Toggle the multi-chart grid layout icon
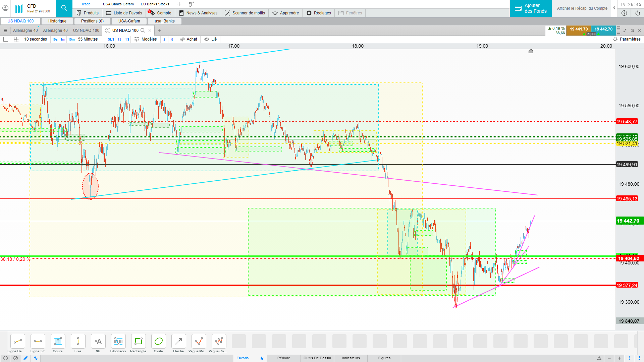This screenshot has height=362, width=644. coord(16,39)
